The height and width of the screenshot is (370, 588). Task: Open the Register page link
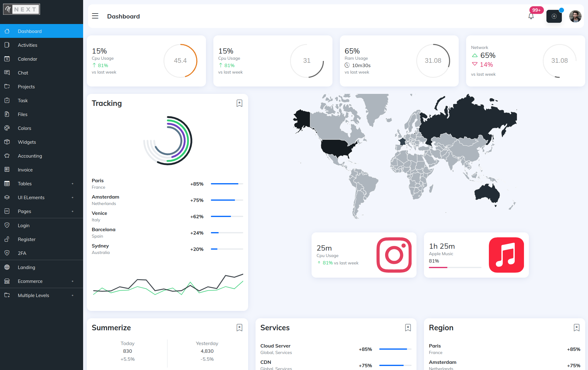pos(42,239)
